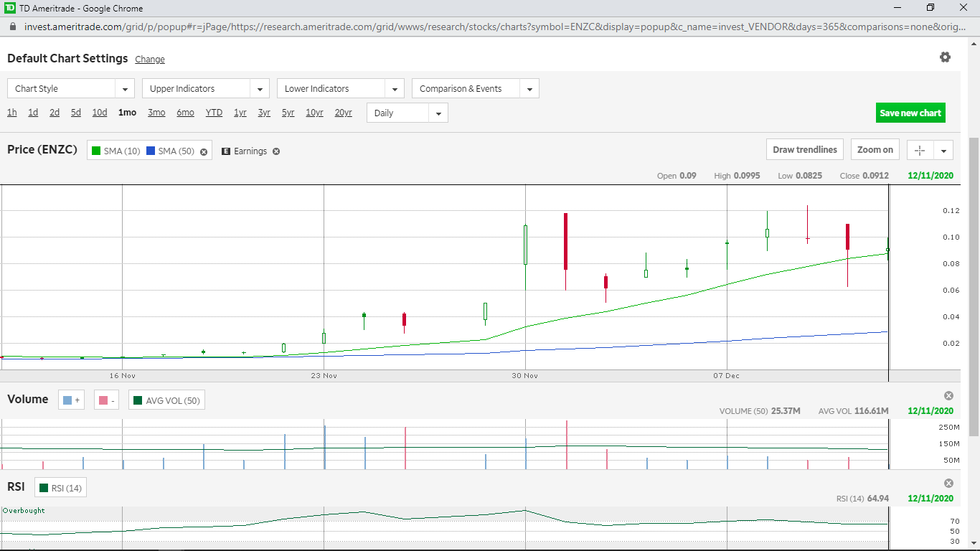Open the Comparison & Events dropdown

(476, 89)
